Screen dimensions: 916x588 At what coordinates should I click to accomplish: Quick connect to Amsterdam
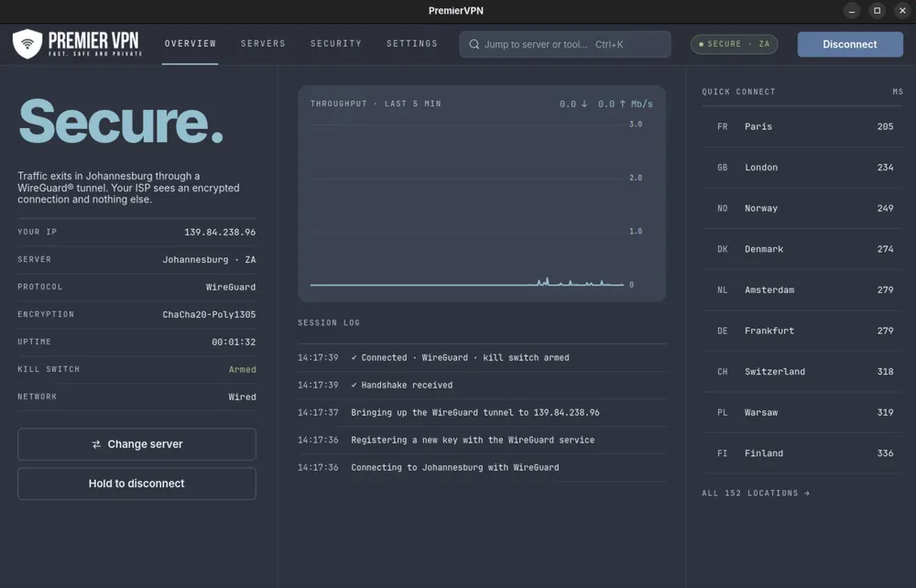[x=802, y=290]
